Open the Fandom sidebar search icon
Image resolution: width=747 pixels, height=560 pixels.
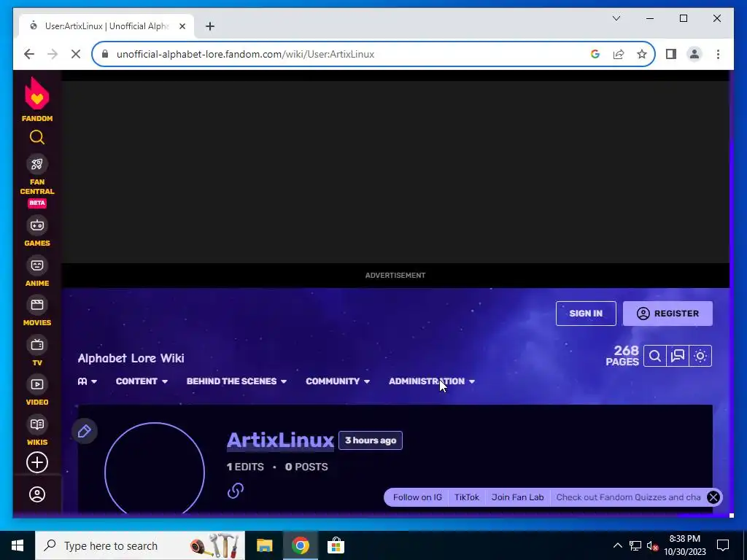(x=37, y=138)
